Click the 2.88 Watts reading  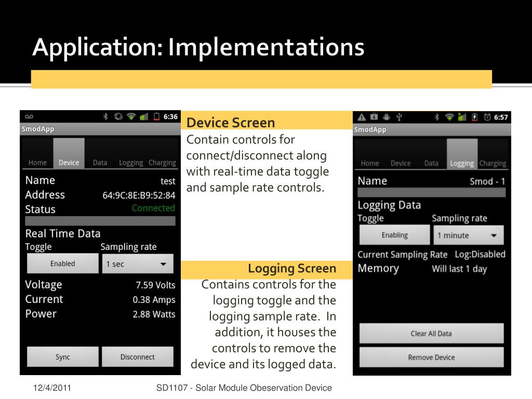point(154,314)
